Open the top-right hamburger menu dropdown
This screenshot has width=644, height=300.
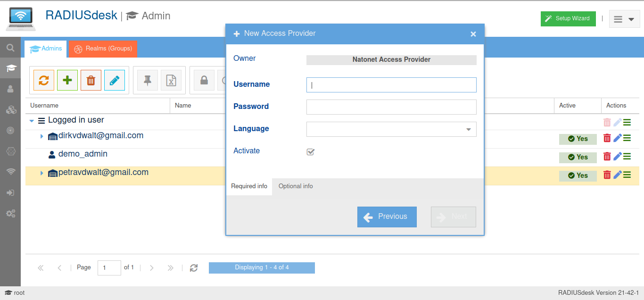(624, 19)
